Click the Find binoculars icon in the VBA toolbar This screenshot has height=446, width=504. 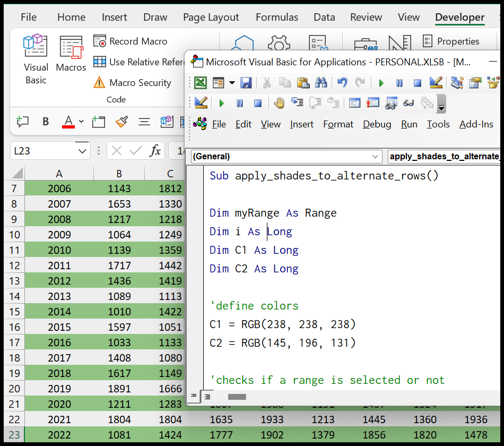pyautogui.click(x=321, y=83)
